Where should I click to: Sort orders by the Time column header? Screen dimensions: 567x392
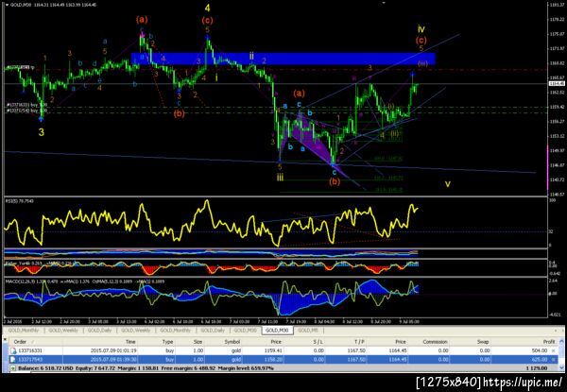click(130, 341)
